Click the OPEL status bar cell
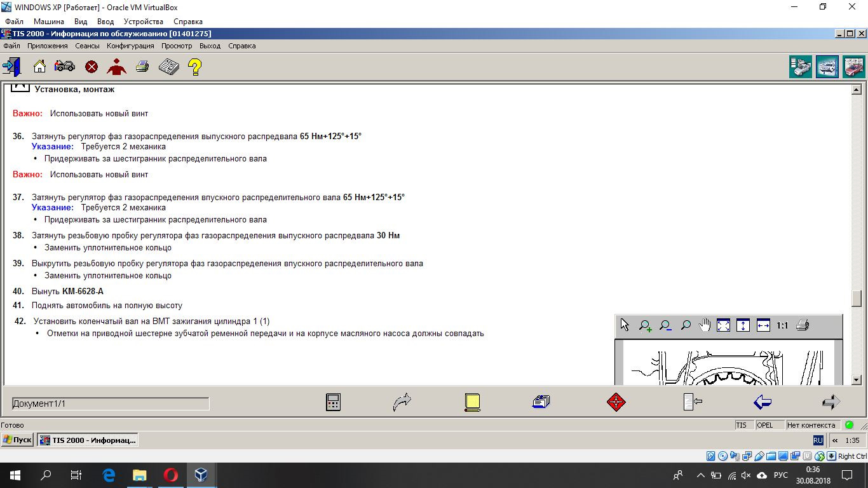The image size is (868, 488). pos(770,425)
